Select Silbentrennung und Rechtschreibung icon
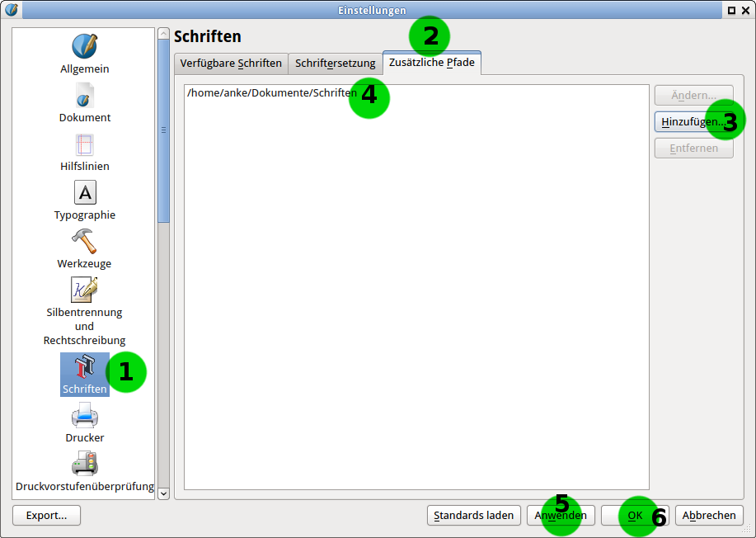Screen dimensions: 756x538 tap(84, 290)
